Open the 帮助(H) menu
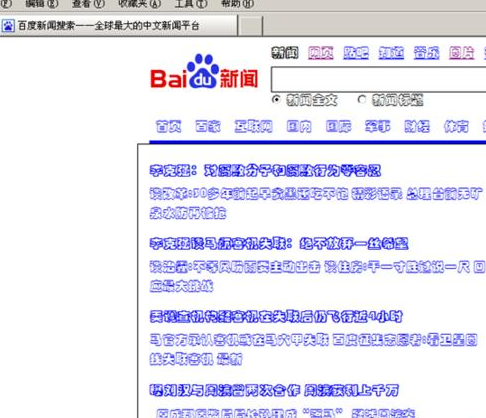Screen dimensions: 486x418 point(237,4)
